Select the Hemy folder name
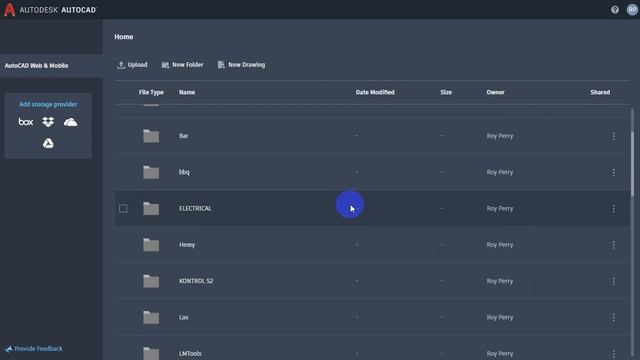Screen dimensions: 640x360 coord(187,245)
